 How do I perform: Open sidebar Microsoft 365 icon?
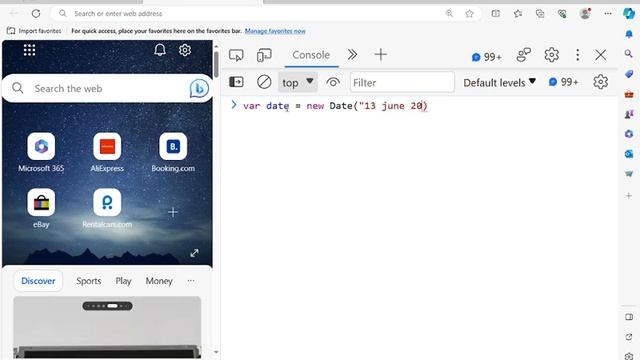point(629,134)
